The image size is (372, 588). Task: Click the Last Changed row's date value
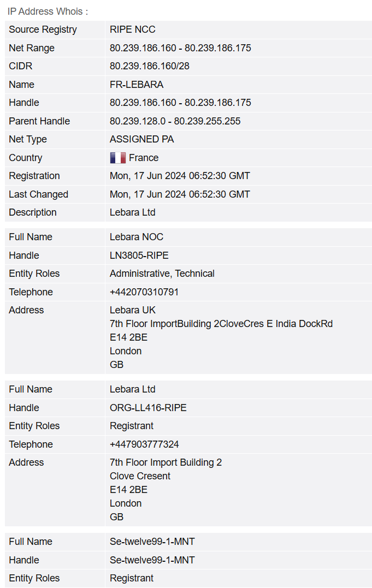coord(180,194)
